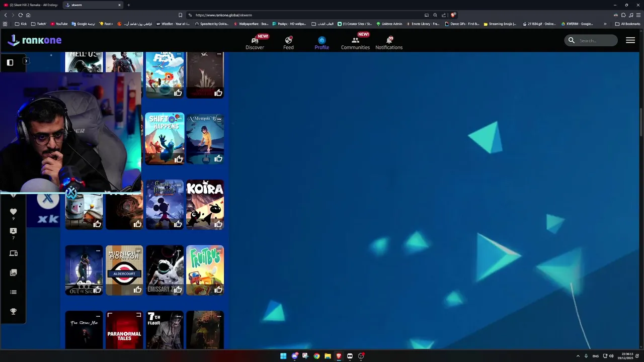Open options menu on 7th Floor card
Viewport: 644px width, 362px height.
pyautogui.click(x=179, y=316)
